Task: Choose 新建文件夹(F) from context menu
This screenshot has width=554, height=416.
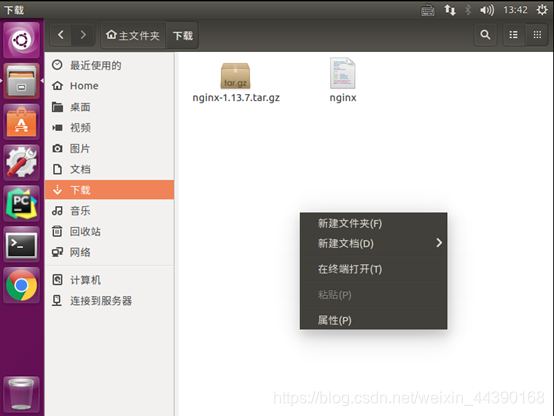Action: click(x=373, y=223)
